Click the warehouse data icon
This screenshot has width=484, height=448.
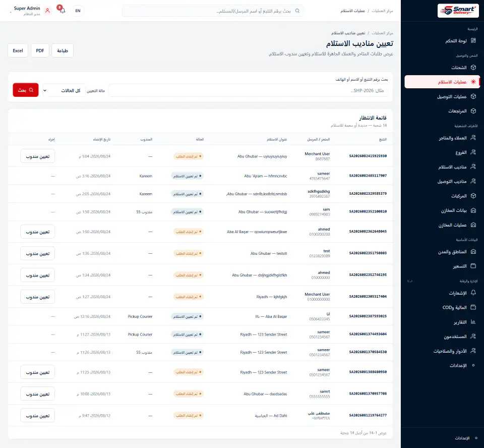pyautogui.click(x=473, y=210)
